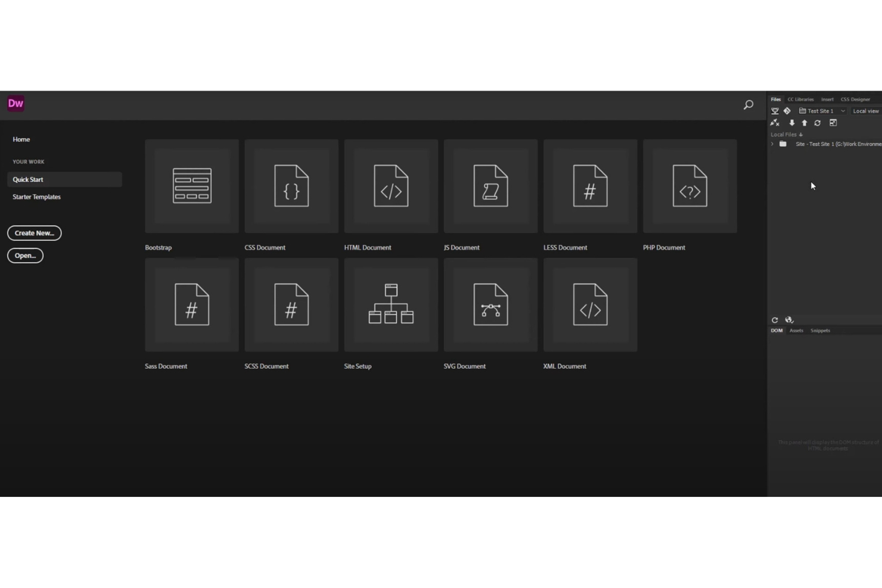The height and width of the screenshot is (588, 882).
Task: Click the Bootstrap label text
Action: pyautogui.click(x=159, y=248)
